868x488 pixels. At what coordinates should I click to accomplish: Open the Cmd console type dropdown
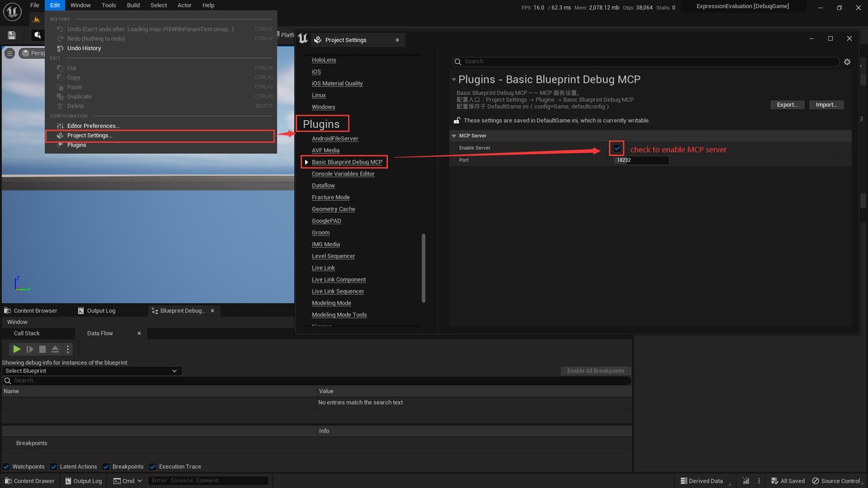[x=129, y=481]
